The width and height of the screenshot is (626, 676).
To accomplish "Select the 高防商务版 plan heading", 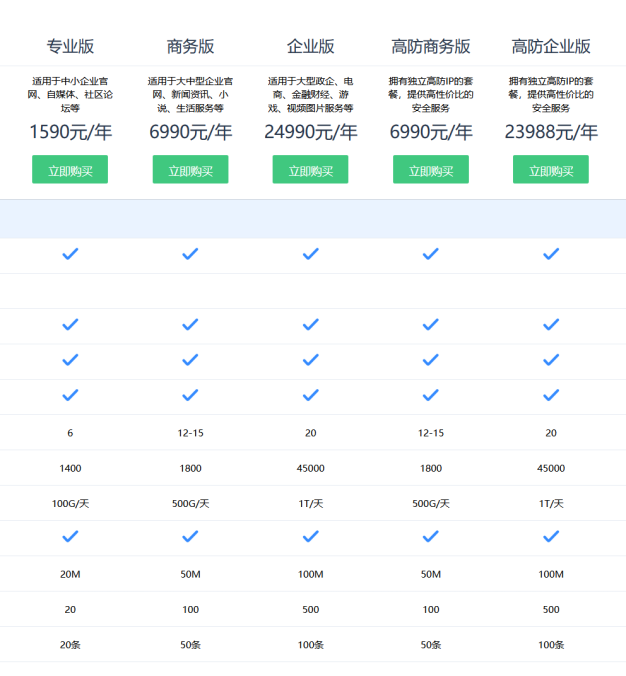I will (431, 47).
